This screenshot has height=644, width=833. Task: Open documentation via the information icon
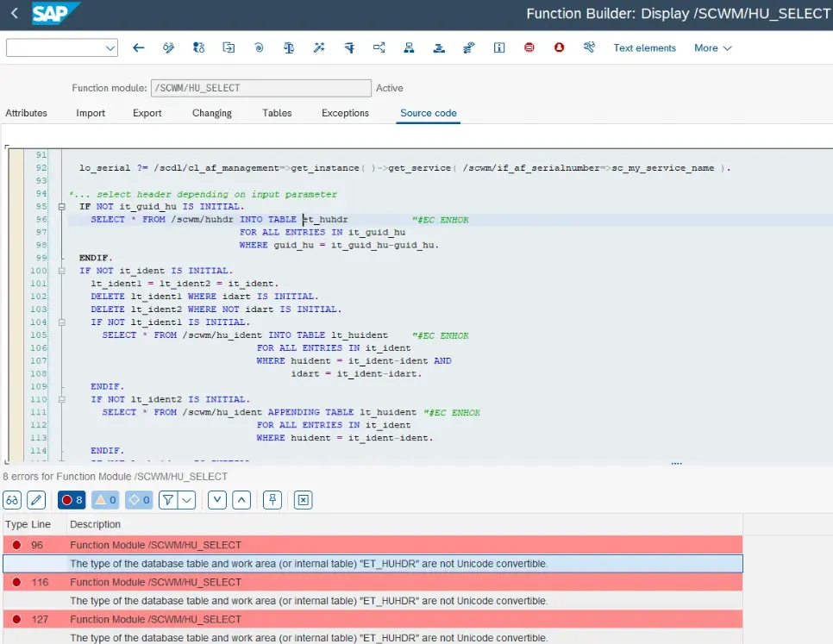pos(499,47)
